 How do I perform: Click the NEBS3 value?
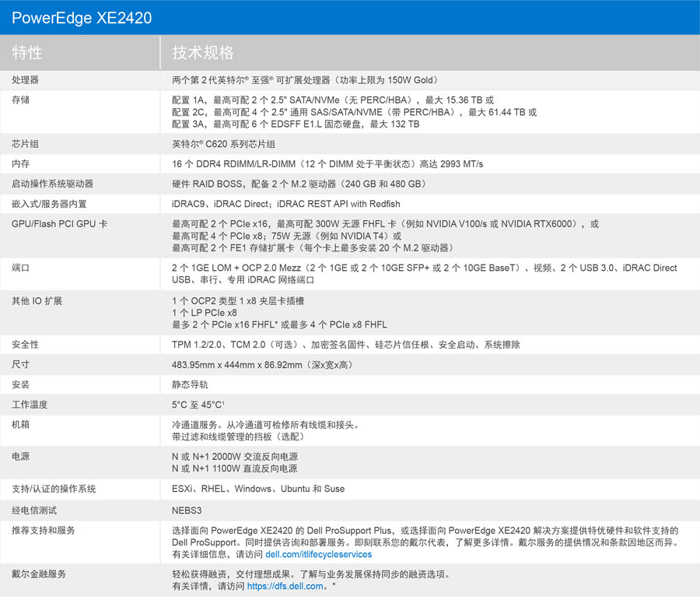(187, 510)
